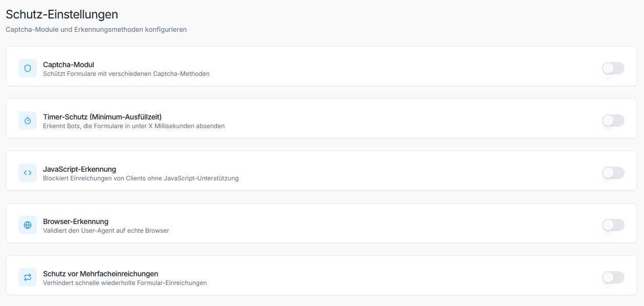Viewport: 644px width, 306px height.
Task: Turn on Timer-Schutz minimum fill time switch
Action: point(613,120)
